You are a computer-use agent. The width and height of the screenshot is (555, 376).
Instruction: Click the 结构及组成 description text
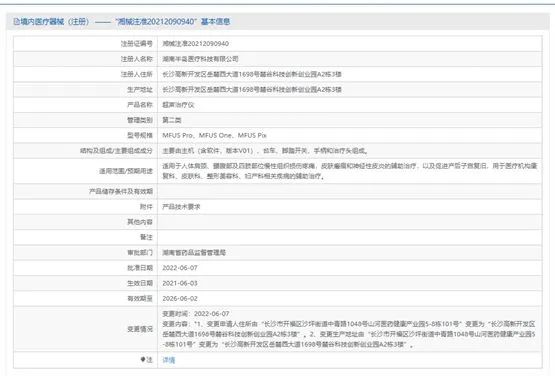265,150
